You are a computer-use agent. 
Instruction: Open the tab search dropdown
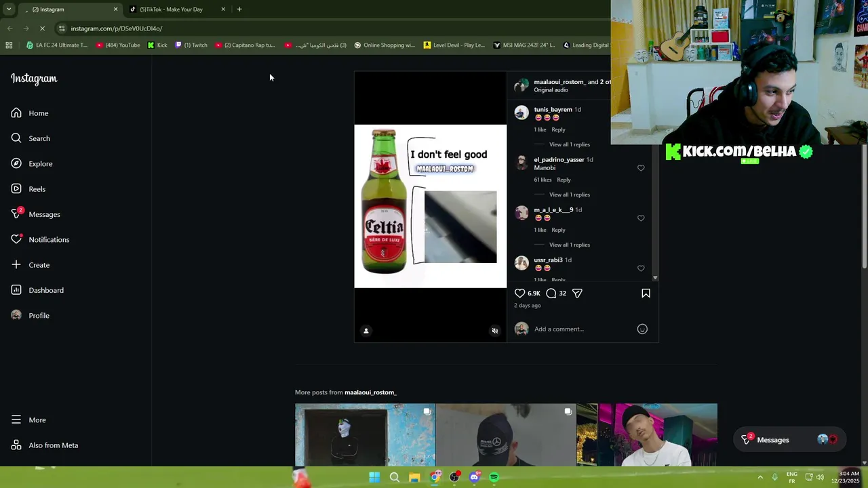pos(9,9)
